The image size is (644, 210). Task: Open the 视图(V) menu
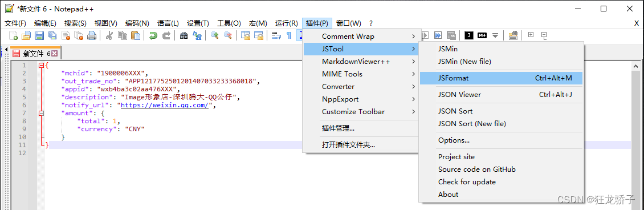[105, 23]
